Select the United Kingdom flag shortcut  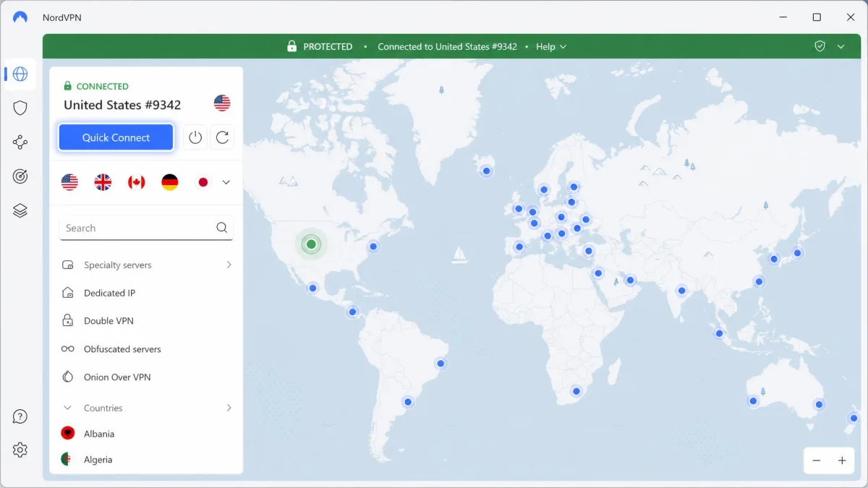pos(103,182)
